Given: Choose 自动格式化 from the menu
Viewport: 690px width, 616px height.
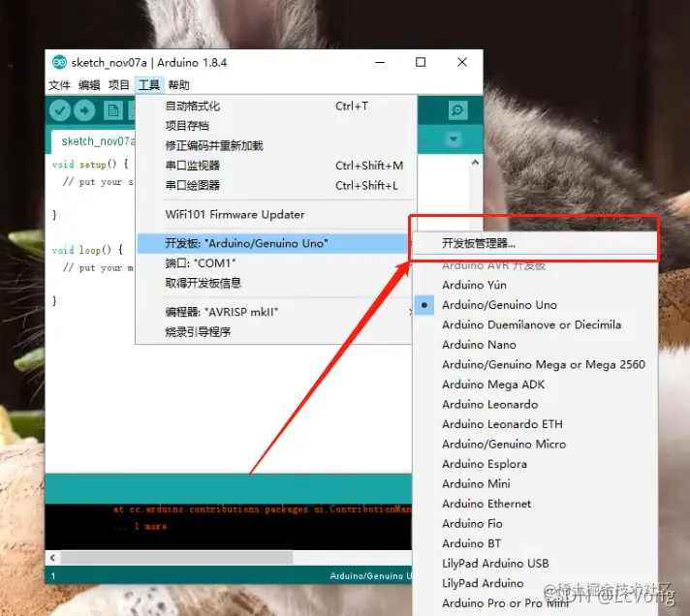Looking at the screenshot, I should tap(276, 106).
